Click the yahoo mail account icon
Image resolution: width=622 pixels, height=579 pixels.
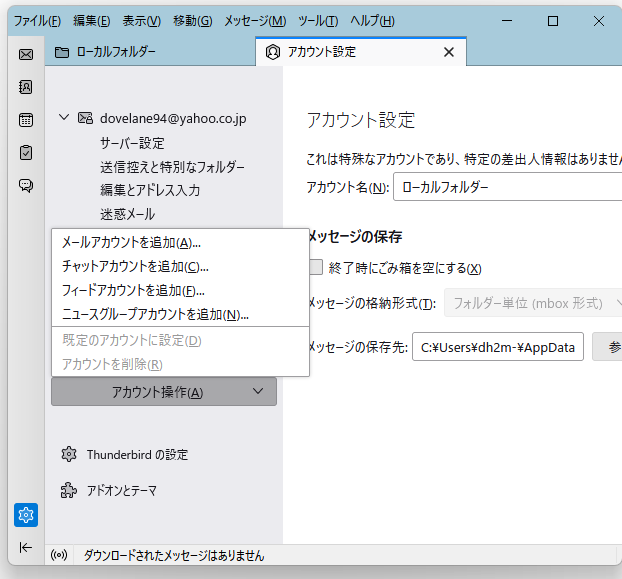[x=85, y=118]
